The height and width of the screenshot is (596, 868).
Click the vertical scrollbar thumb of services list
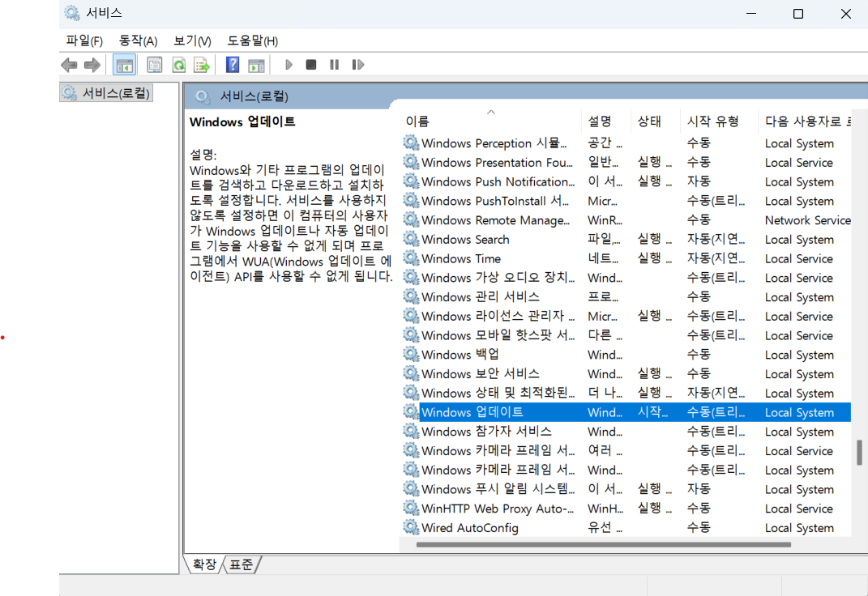point(859,452)
